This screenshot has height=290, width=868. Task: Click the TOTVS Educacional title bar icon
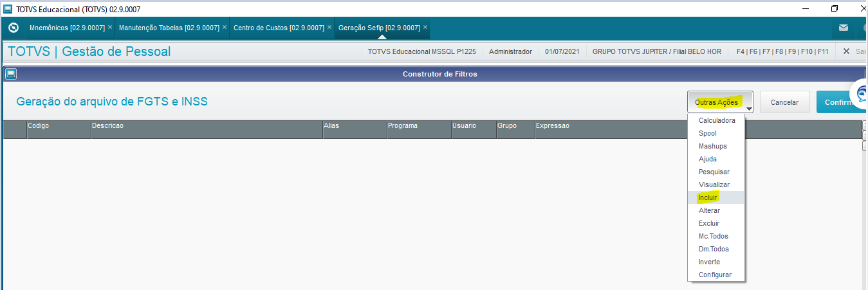point(8,9)
